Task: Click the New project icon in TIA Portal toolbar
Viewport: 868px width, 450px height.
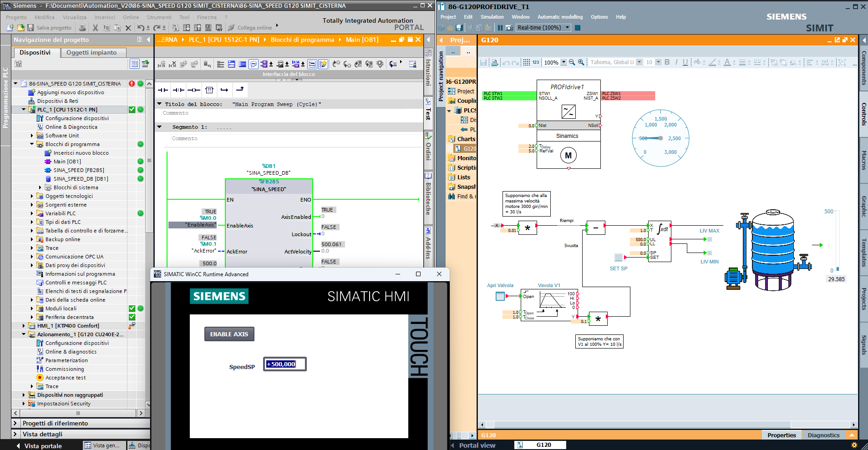Action: tap(10, 28)
